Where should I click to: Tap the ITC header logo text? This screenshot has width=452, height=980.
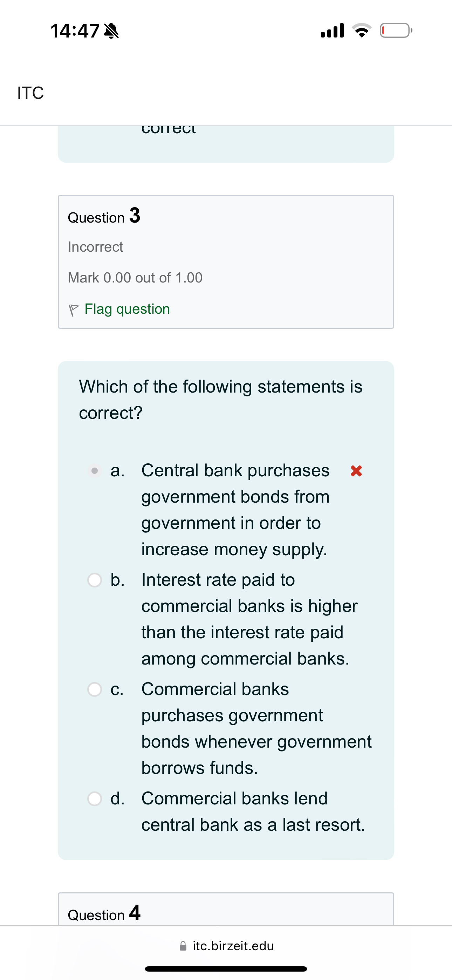[30, 93]
